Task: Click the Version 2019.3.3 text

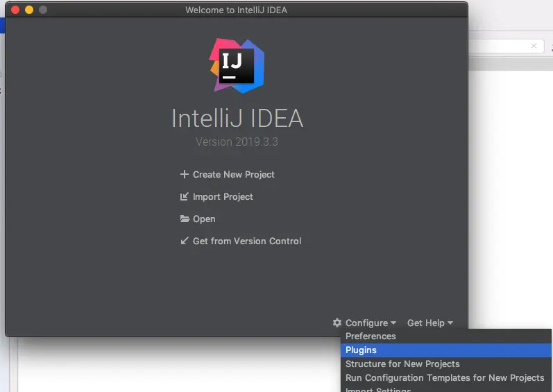Action: [237, 142]
